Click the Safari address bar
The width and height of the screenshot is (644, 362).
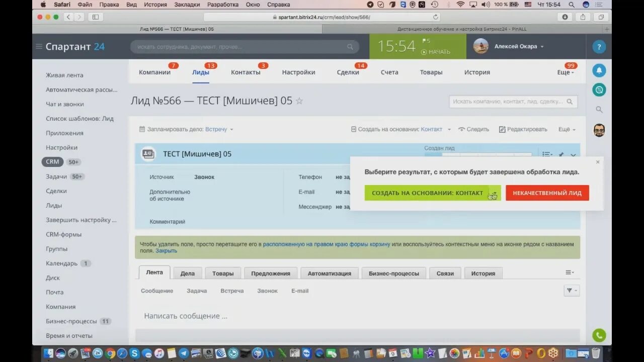point(322,17)
